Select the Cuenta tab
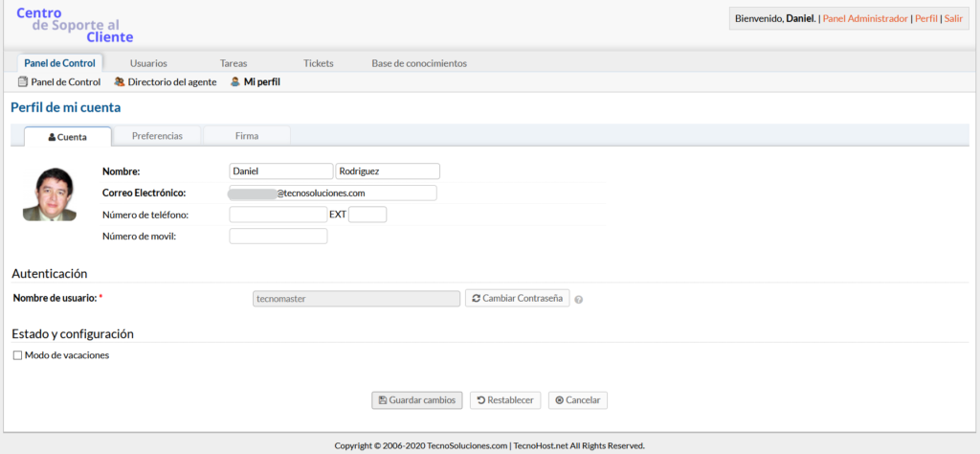Screen dimensions: 980x454 click(67, 136)
